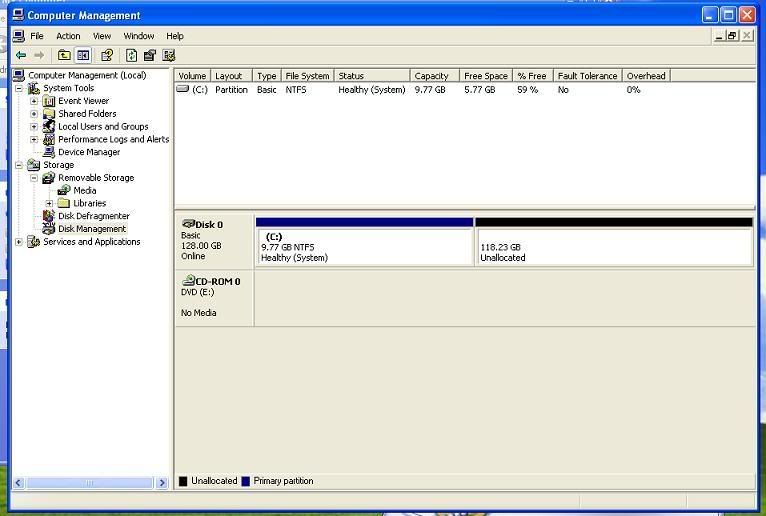Click the File System column header

[306, 76]
